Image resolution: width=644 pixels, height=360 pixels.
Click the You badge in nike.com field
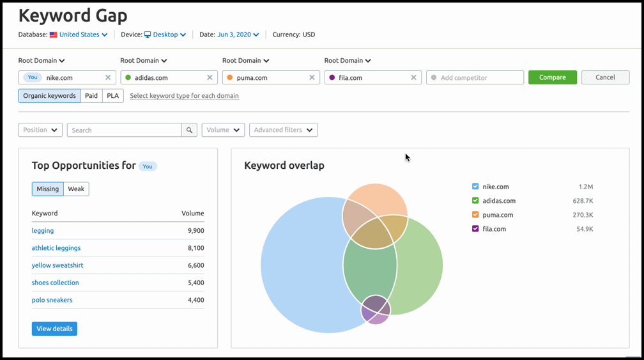point(33,77)
